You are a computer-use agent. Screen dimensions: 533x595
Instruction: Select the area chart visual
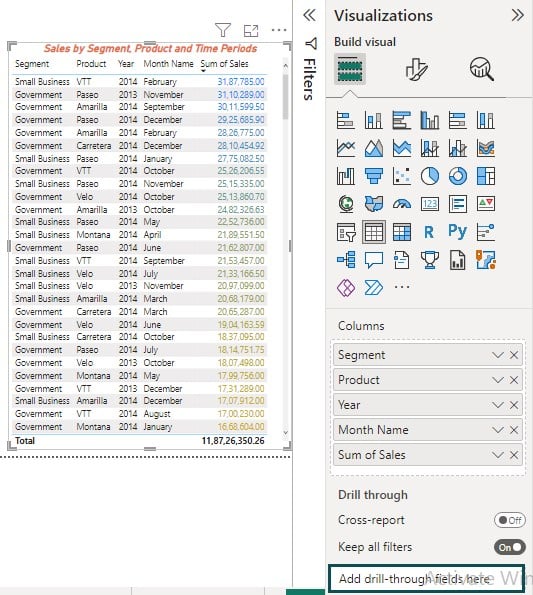click(x=373, y=148)
